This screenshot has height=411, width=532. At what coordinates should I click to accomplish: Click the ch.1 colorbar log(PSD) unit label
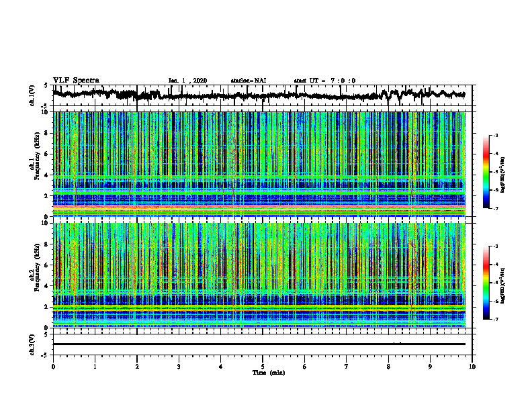(504, 174)
